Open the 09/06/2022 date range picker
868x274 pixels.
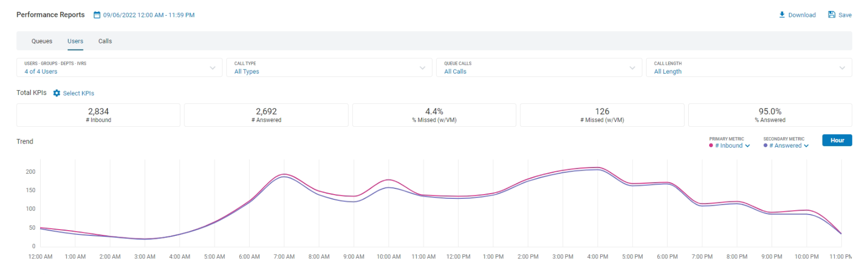(x=148, y=15)
